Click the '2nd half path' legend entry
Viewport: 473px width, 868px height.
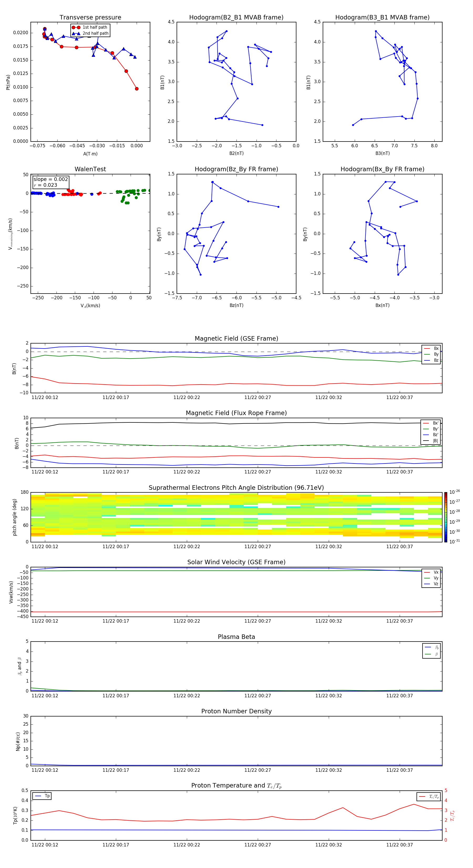coord(90,33)
